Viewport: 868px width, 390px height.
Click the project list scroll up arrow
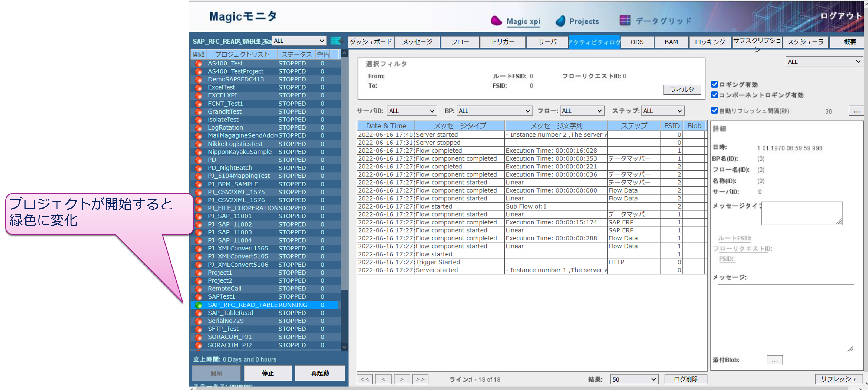pos(344,53)
